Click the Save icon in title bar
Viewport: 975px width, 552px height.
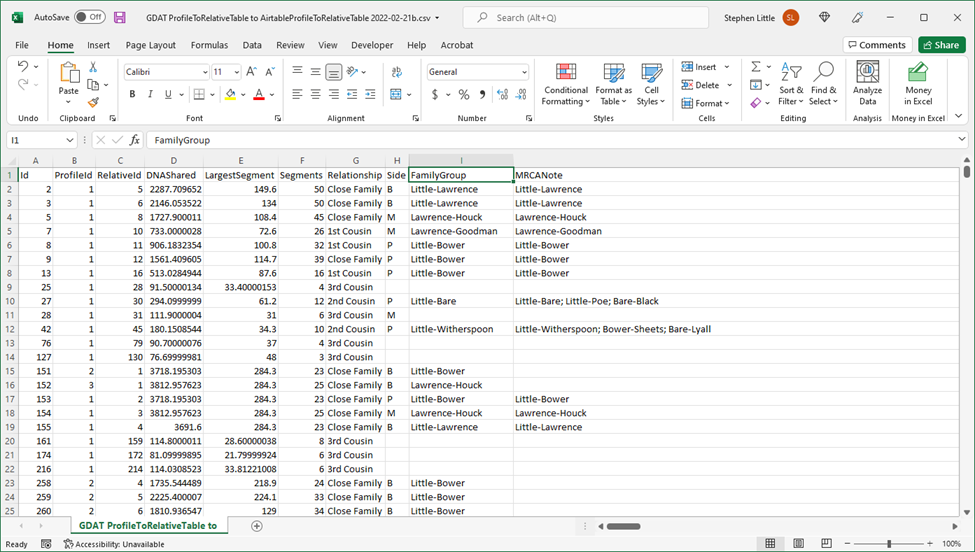click(120, 17)
